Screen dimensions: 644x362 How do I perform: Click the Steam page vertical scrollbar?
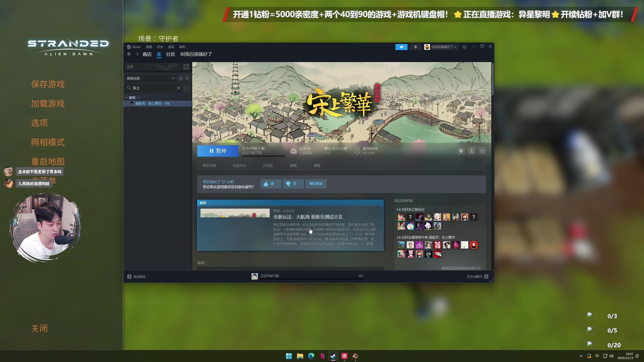493,79
